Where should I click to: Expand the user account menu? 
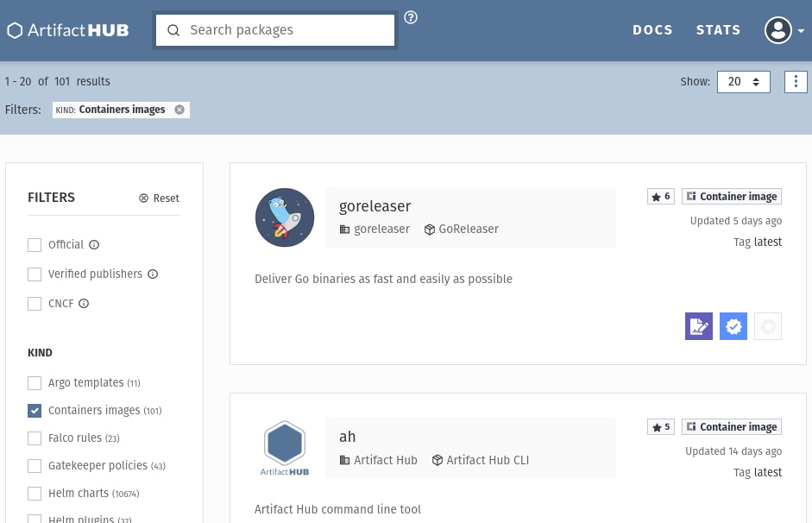tap(784, 30)
